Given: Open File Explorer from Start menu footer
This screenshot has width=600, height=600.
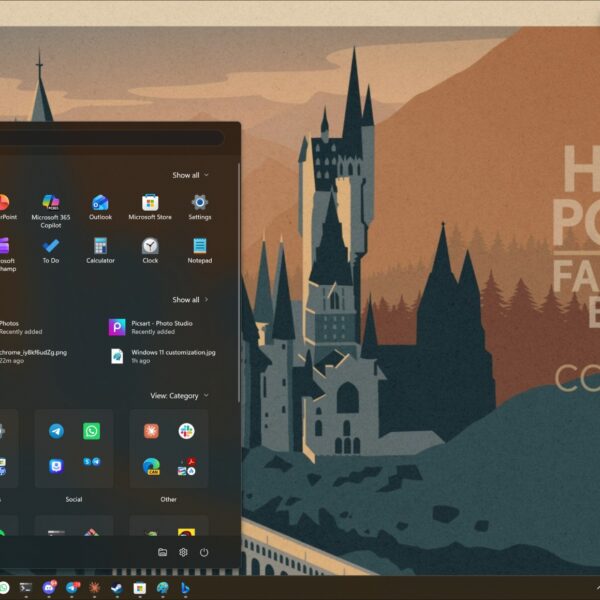Looking at the screenshot, I should point(162,552).
